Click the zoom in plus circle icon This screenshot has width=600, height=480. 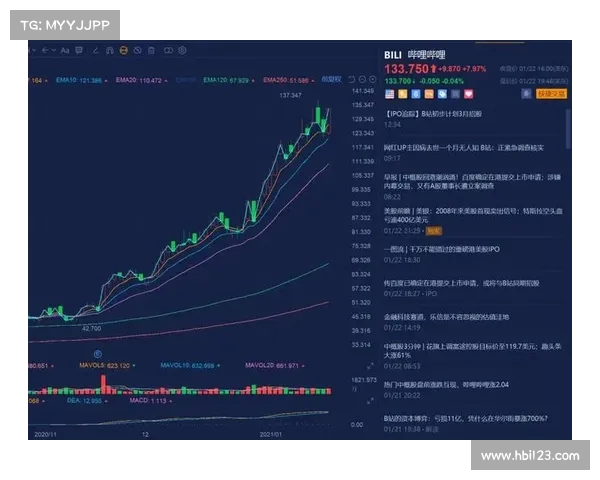[x=373, y=80]
